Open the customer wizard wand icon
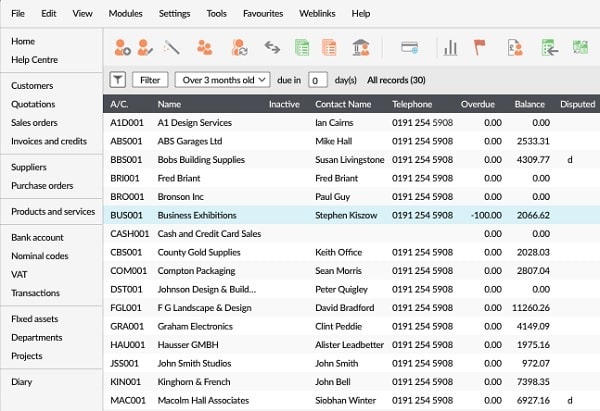The width and height of the screenshot is (600, 411). 171,47
